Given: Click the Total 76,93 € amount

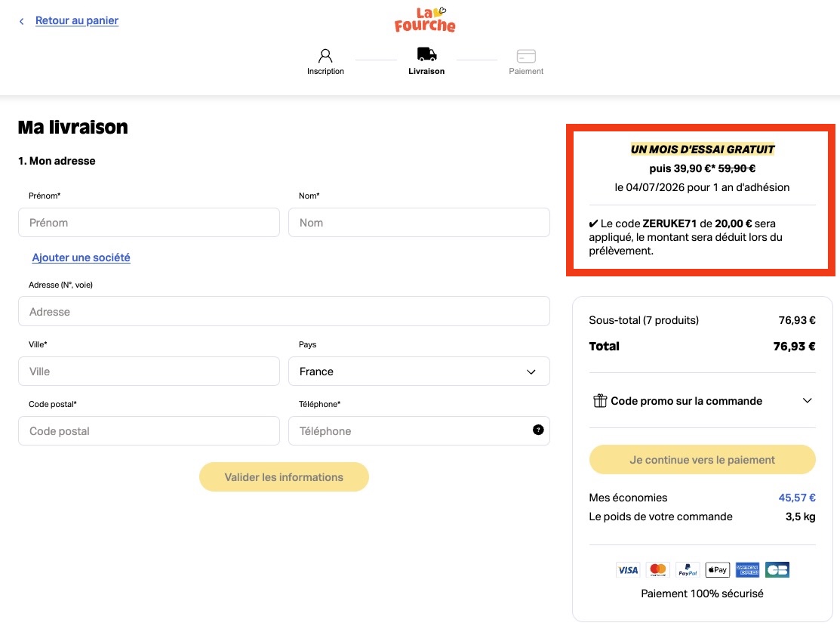Looking at the screenshot, I should [794, 347].
